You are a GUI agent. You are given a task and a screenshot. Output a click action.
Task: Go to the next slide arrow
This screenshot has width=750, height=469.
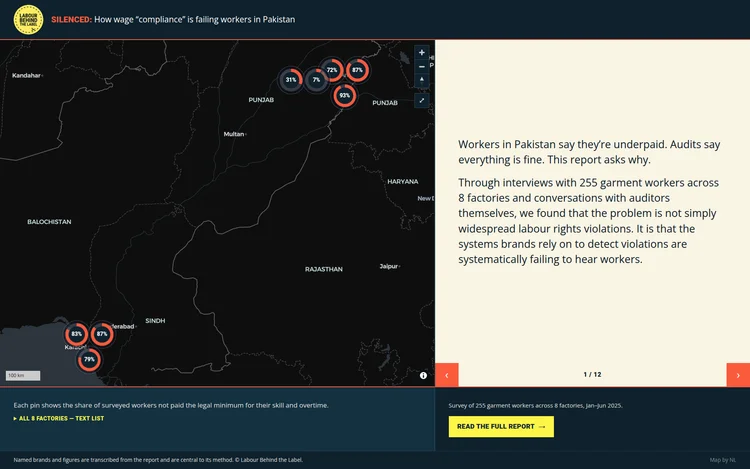point(738,375)
